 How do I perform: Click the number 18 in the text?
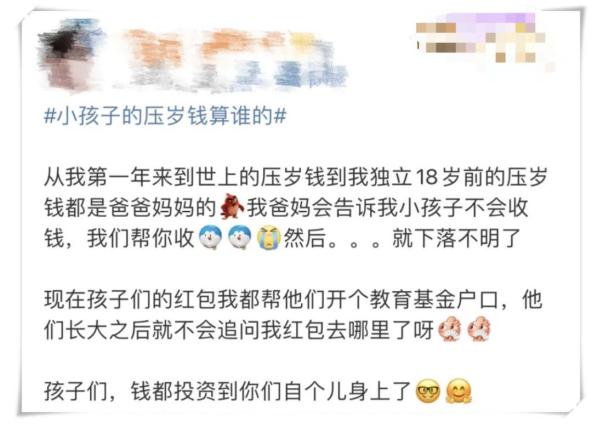click(427, 177)
